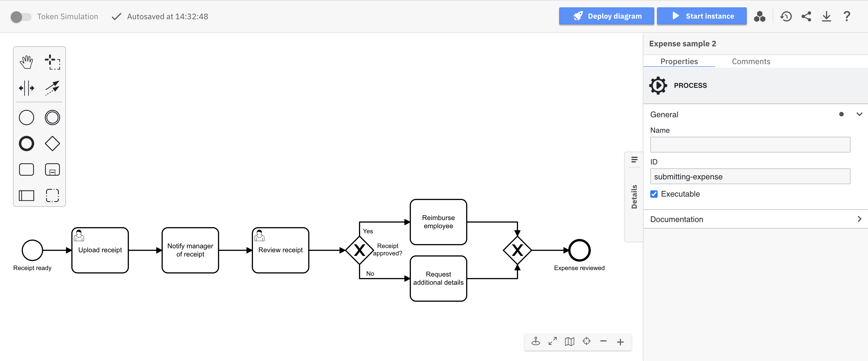This screenshot has height=361, width=868.
Task: Switch to Comments tab
Action: 751,62
